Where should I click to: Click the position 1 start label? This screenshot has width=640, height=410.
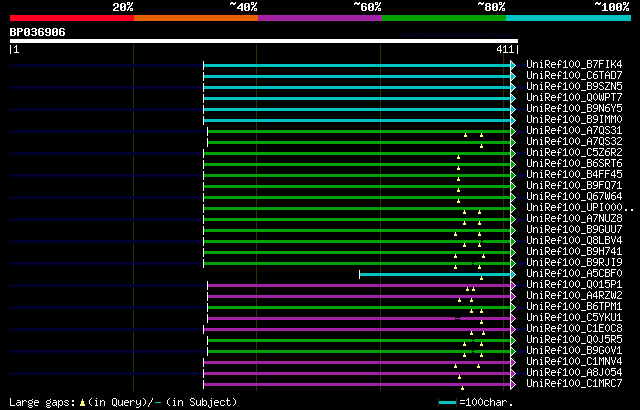coord(16,49)
